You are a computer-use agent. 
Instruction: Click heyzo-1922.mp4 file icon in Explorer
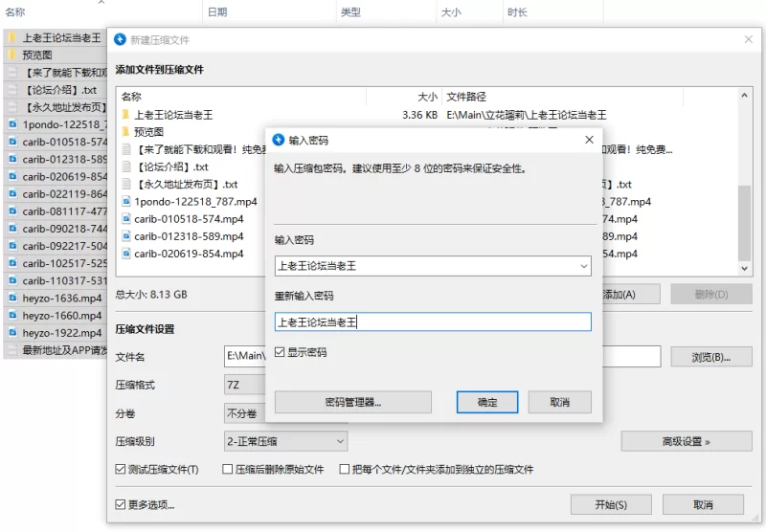(x=12, y=332)
